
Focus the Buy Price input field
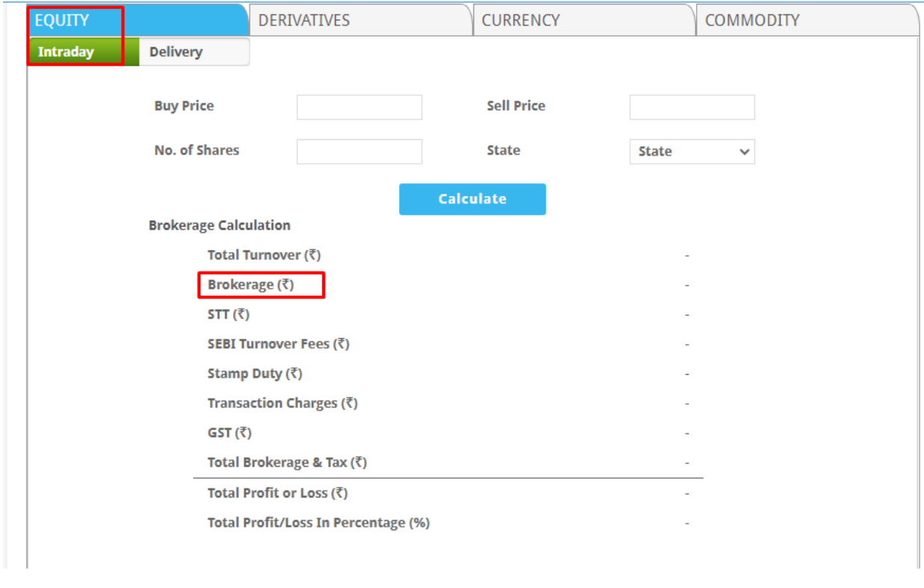tap(359, 107)
